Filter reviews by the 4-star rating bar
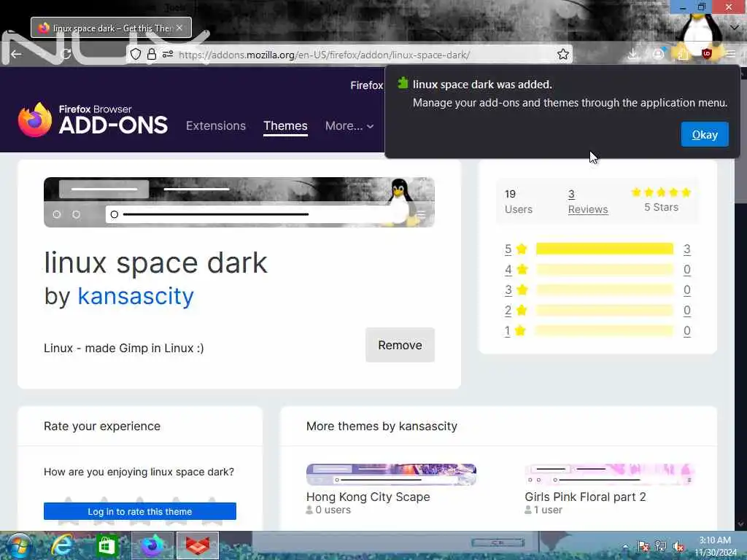The width and height of the screenshot is (747, 560). pos(605,269)
